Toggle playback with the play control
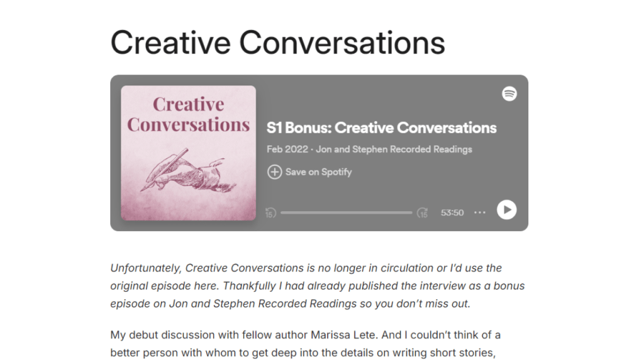 pyautogui.click(x=507, y=211)
